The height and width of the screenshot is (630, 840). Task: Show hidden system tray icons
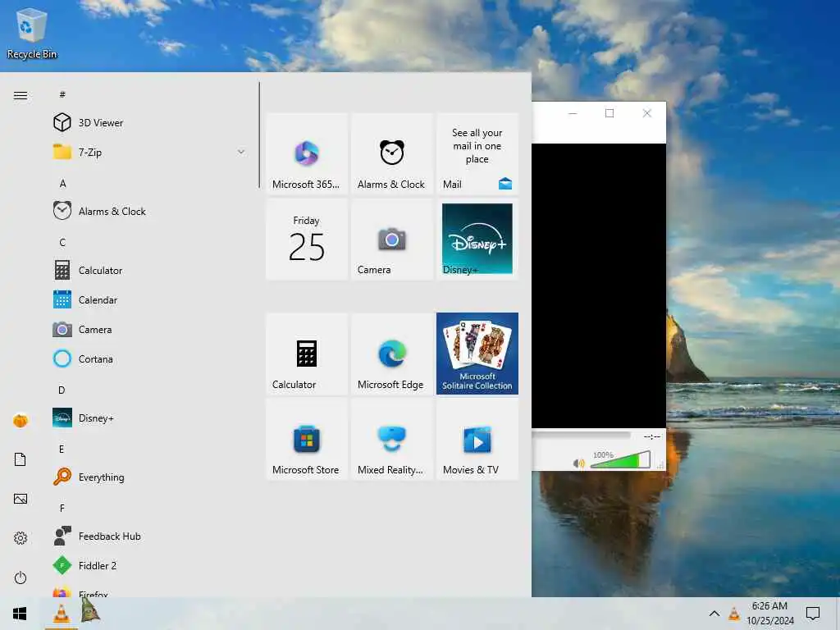pyautogui.click(x=714, y=614)
